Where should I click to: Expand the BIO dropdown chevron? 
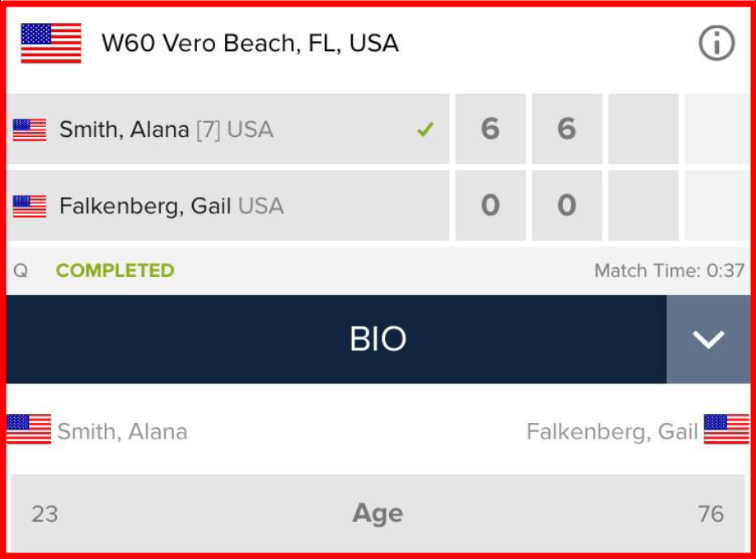tap(708, 340)
